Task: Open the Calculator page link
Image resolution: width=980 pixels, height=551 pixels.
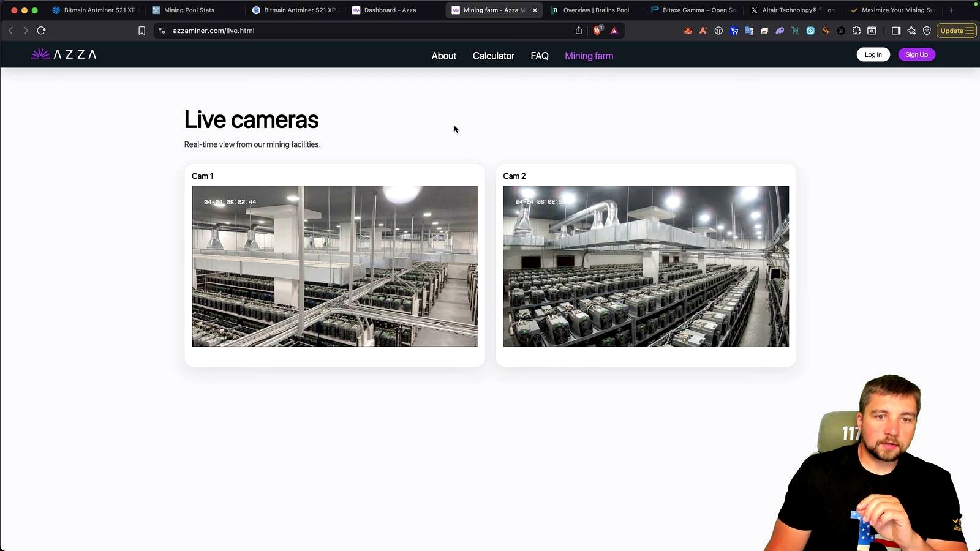Action: tap(493, 56)
